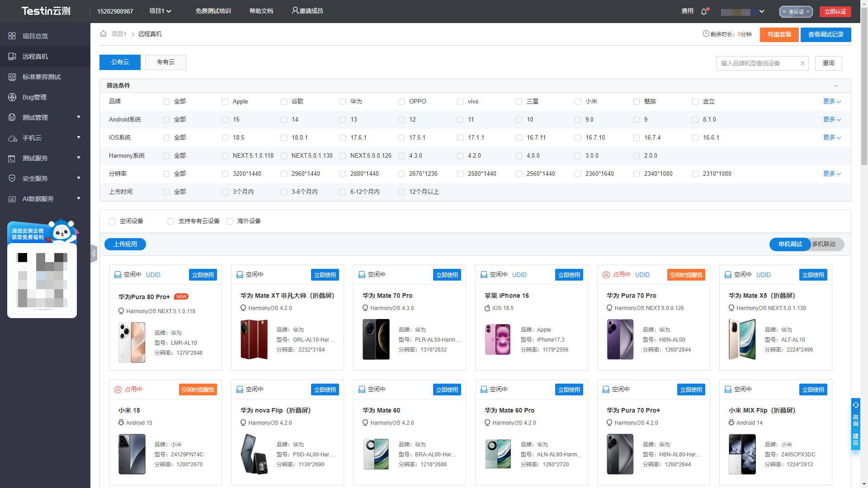Click the 标准兼容测试 sidebar icon
This screenshot has width=868, height=488.
[12, 77]
